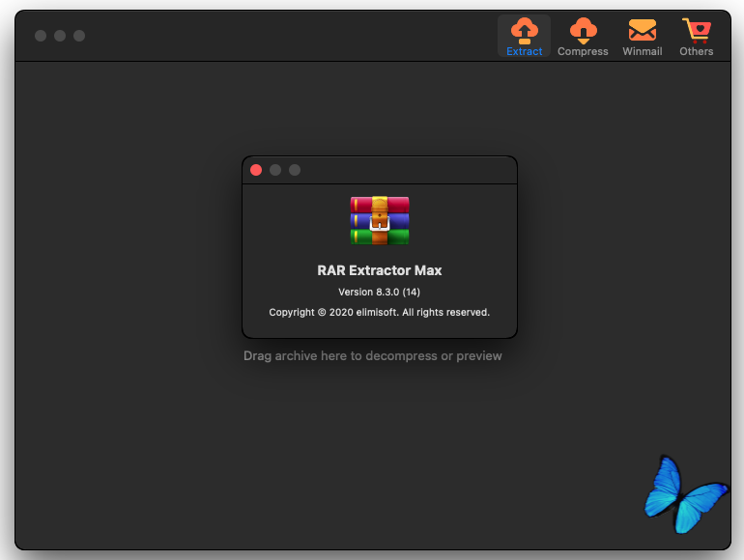
Task: Switch to the Winmail tool
Action: click(x=642, y=36)
